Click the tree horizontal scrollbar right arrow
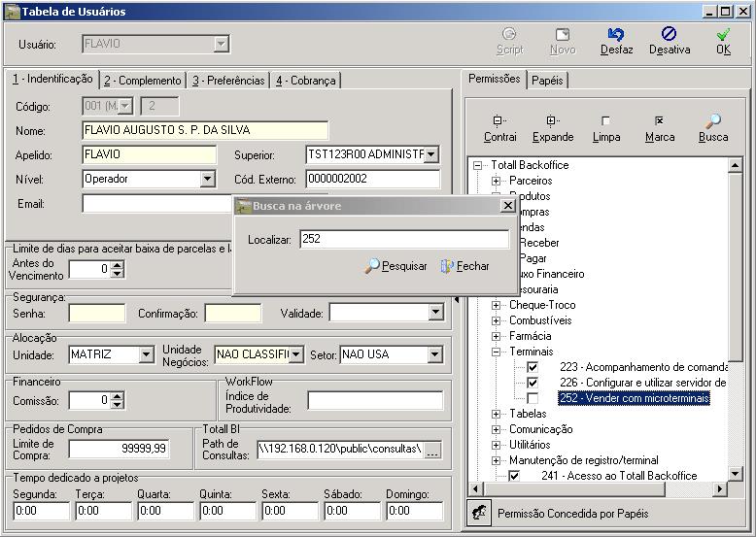 (719, 489)
